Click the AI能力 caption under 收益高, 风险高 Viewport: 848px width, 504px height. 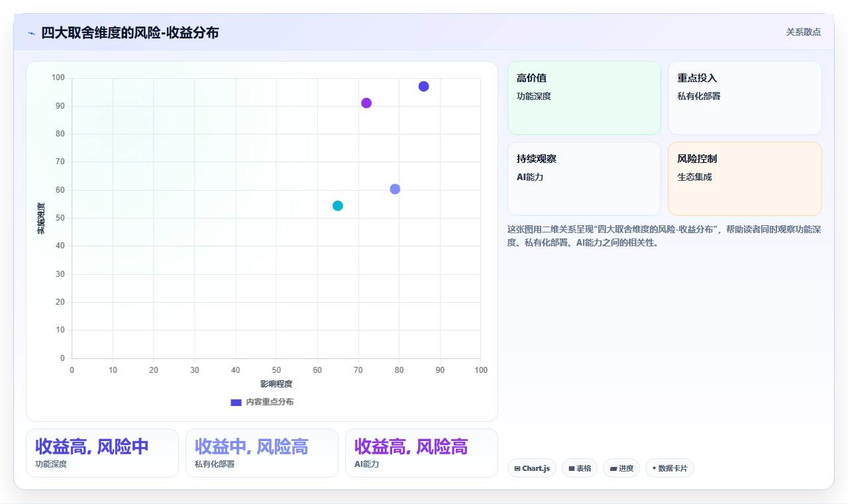pyautogui.click(x=366, y=464)
